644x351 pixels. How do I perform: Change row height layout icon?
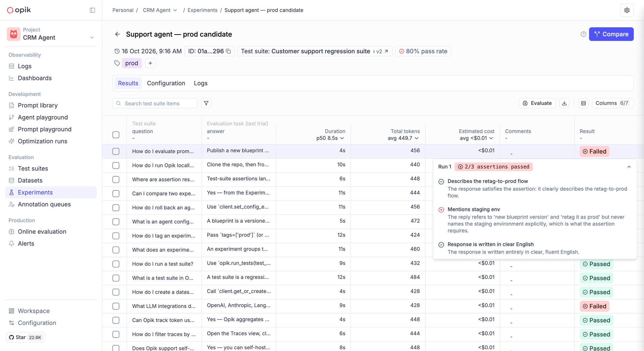[x=583, y=103]
